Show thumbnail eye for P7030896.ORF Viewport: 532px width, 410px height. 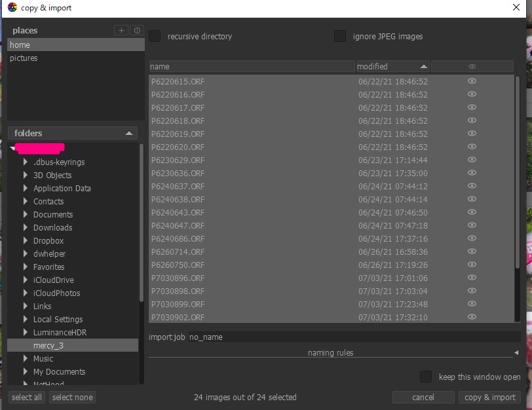pyautogui.click(x=472, y=278)
